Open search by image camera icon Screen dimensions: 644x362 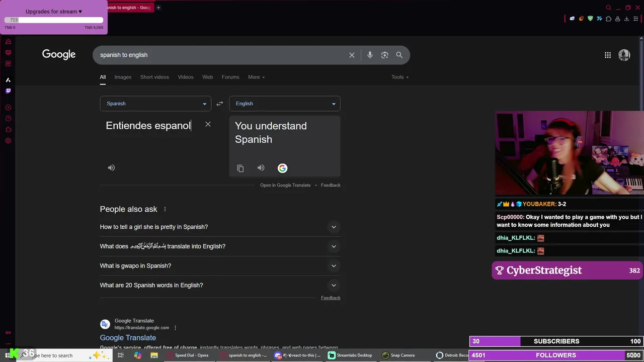coord(384,55)
